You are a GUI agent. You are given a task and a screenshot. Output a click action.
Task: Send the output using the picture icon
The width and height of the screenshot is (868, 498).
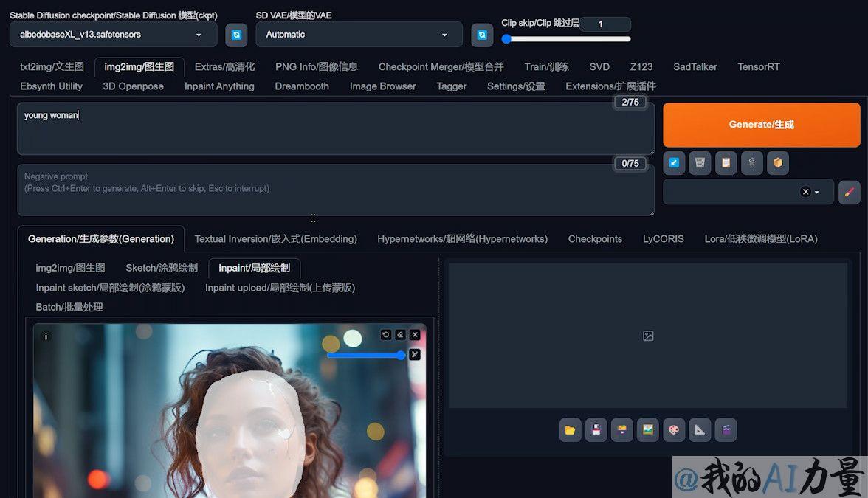tap(648, 430)
